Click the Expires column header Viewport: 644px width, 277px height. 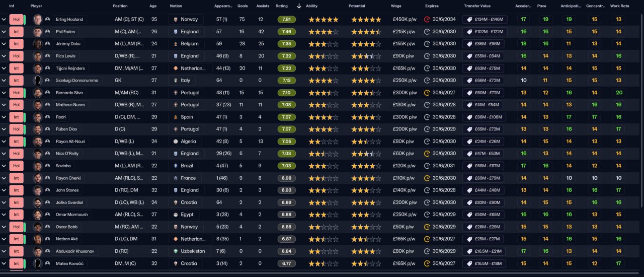(432, 6)
